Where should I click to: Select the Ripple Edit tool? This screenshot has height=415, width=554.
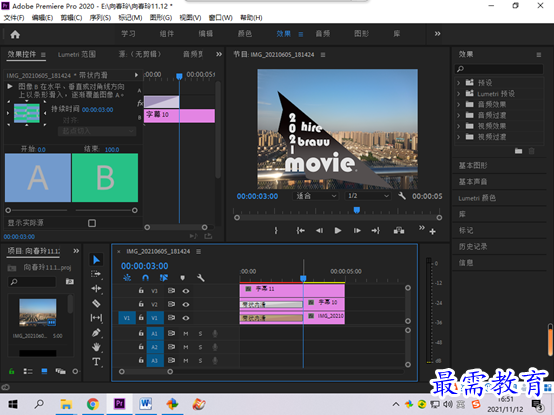96,289
